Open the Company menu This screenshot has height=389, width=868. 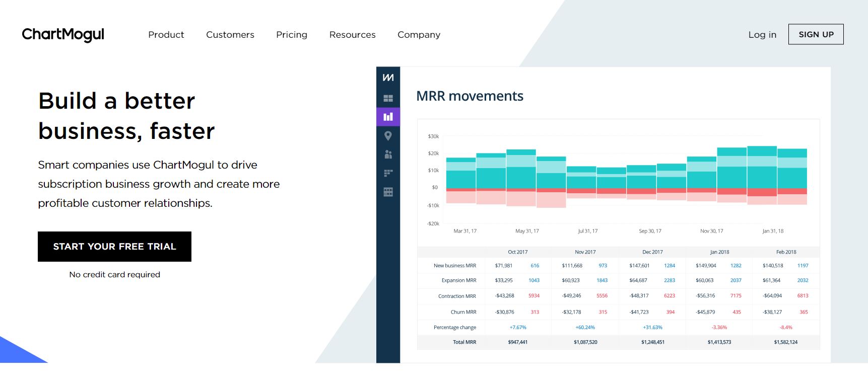pos(419,35)
